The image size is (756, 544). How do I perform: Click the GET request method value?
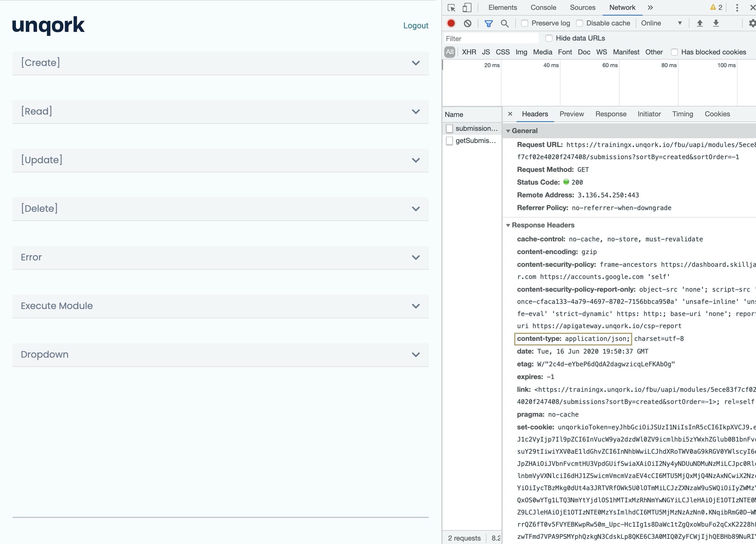(x=583, y=170)
